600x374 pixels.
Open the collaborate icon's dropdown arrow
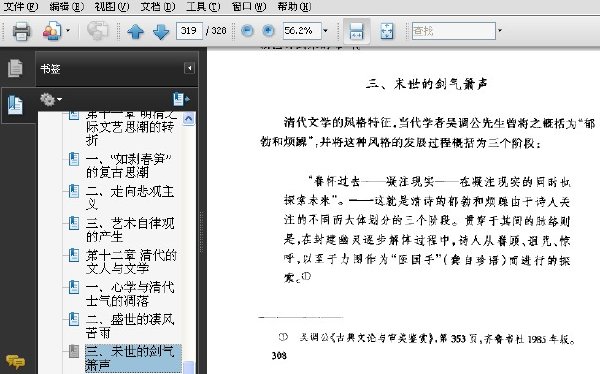pyautogui.click(x=68, y=30)
